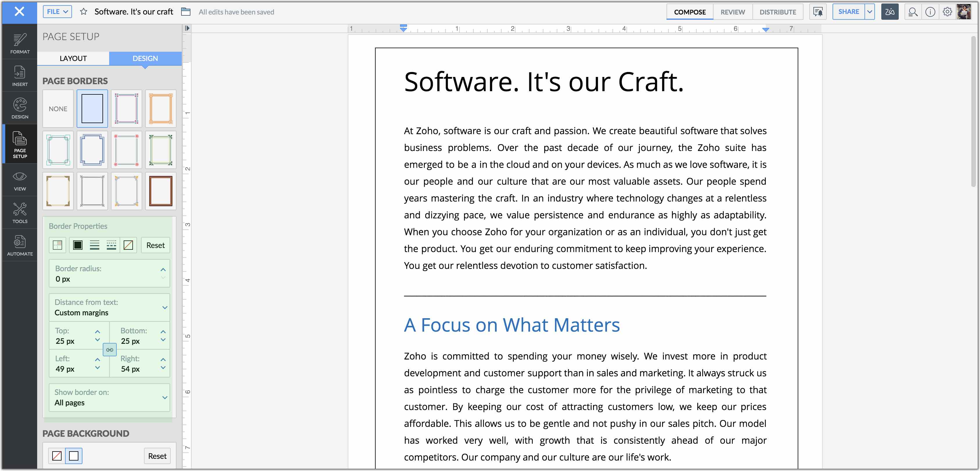
Task: Open the Design palette panel
Action: tap(20, 108)
